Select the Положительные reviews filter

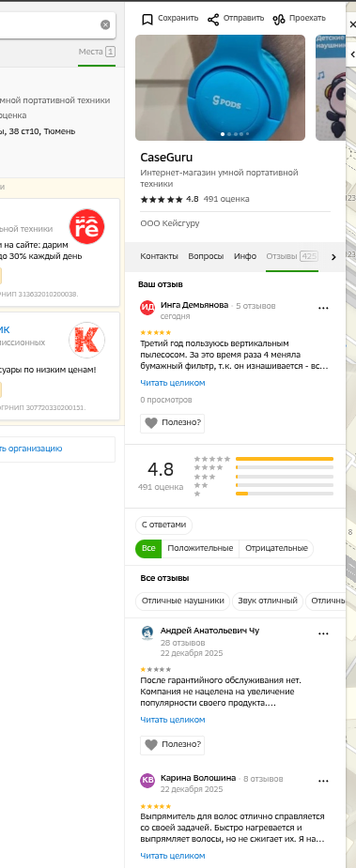[x=200, y=549]
